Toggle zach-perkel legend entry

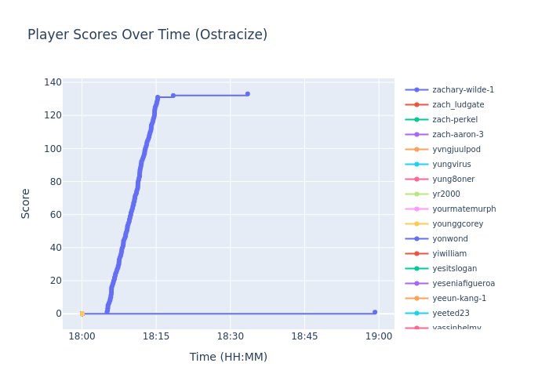coord(455,120)
